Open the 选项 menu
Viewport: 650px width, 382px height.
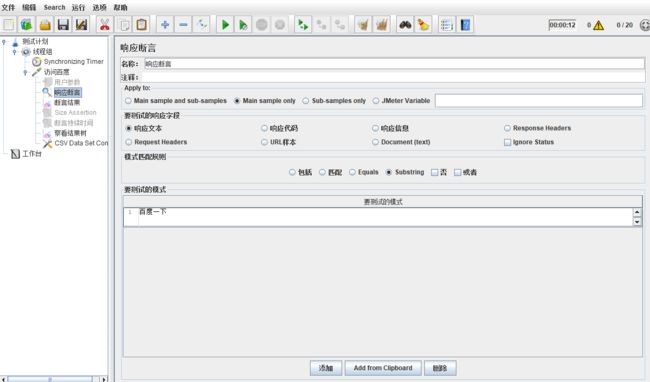tap(99, 7)
